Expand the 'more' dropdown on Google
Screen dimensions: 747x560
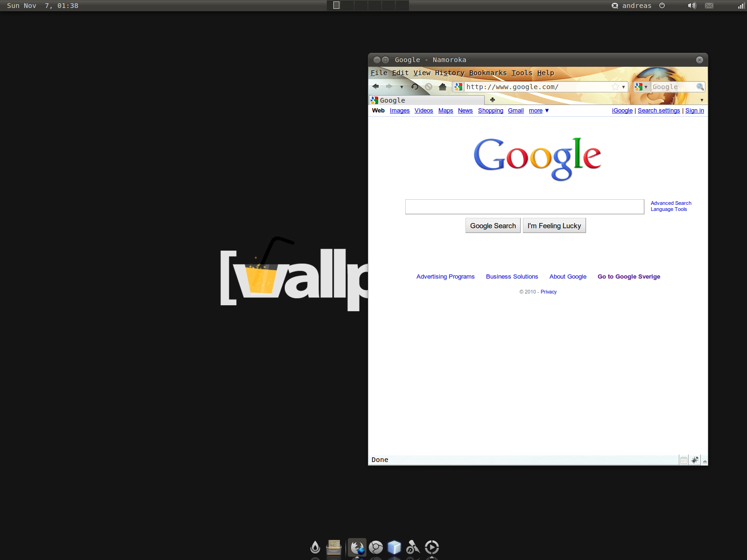[x=539, y=111]
